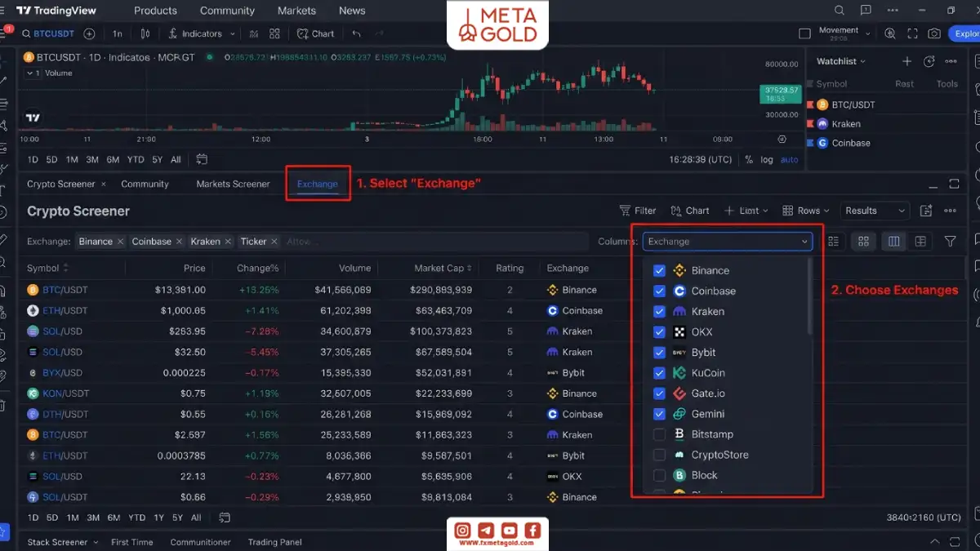The image size is (980, 551).
Task: Open screener three-dots more menu
Action: (950, 211)
